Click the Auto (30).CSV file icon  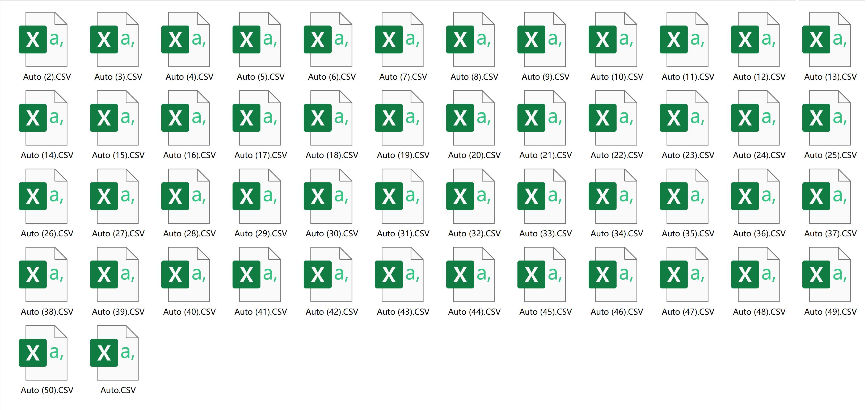coord(328,196)
